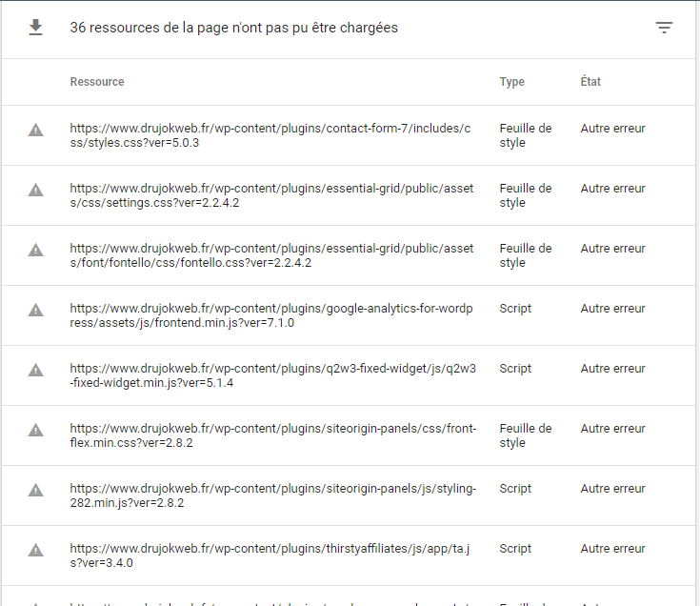Click 'Feuille de style' type for fontello.css row
The height and width of the screenshot is (606, 700).
pos(526,255)
